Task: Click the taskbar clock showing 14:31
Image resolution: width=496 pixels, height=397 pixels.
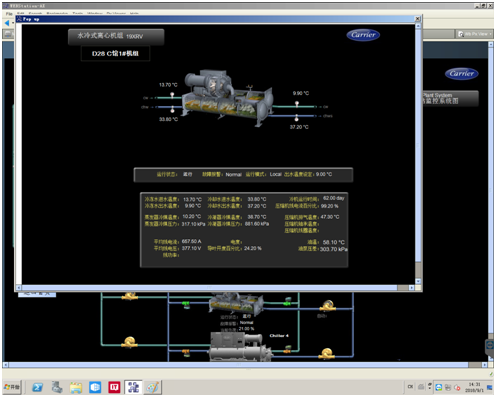Action: (474, 387)
